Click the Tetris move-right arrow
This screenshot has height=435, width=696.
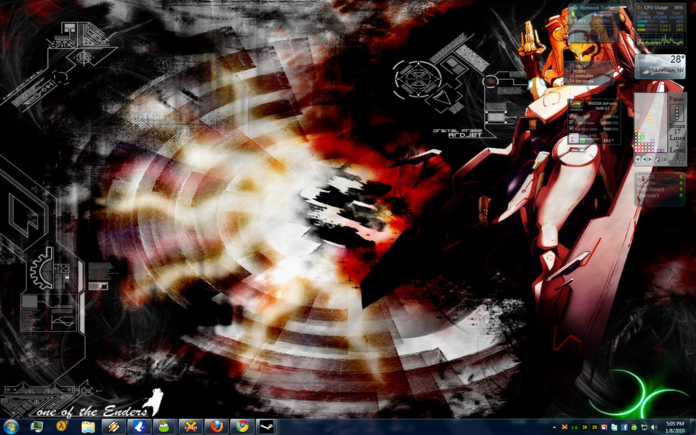pyautogui.click(x=650, y=159)
